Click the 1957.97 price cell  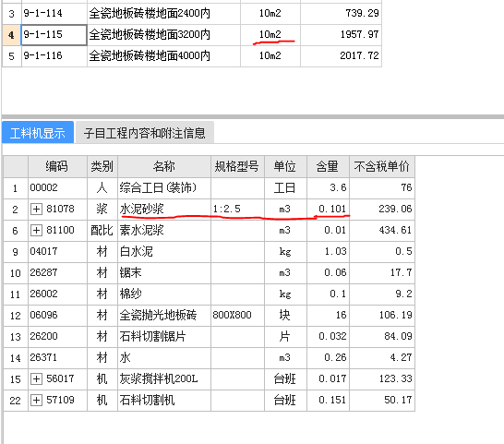coord(341,35)
